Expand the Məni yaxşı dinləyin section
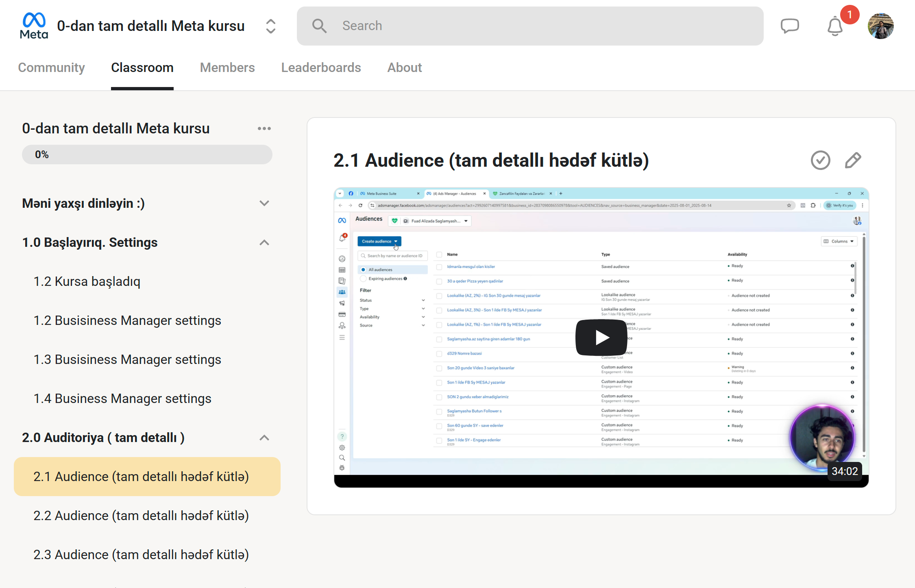Image resolution: width=915 pixels, height=588 pixels. coord(264,203)
